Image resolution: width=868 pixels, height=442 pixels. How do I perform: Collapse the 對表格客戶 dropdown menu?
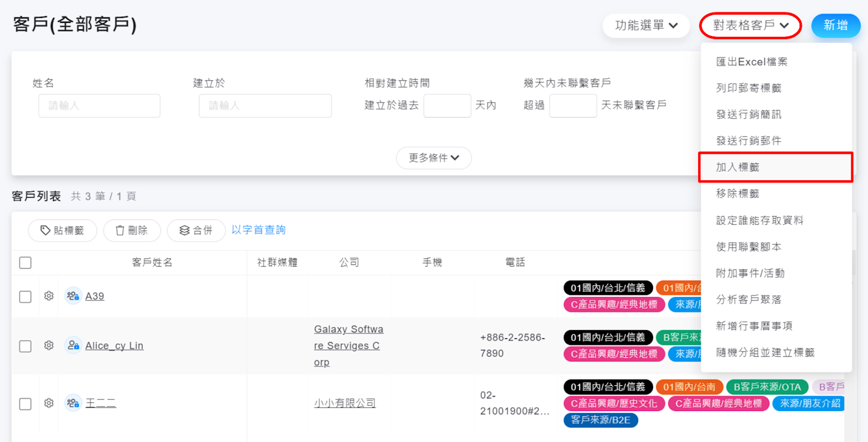750,26
